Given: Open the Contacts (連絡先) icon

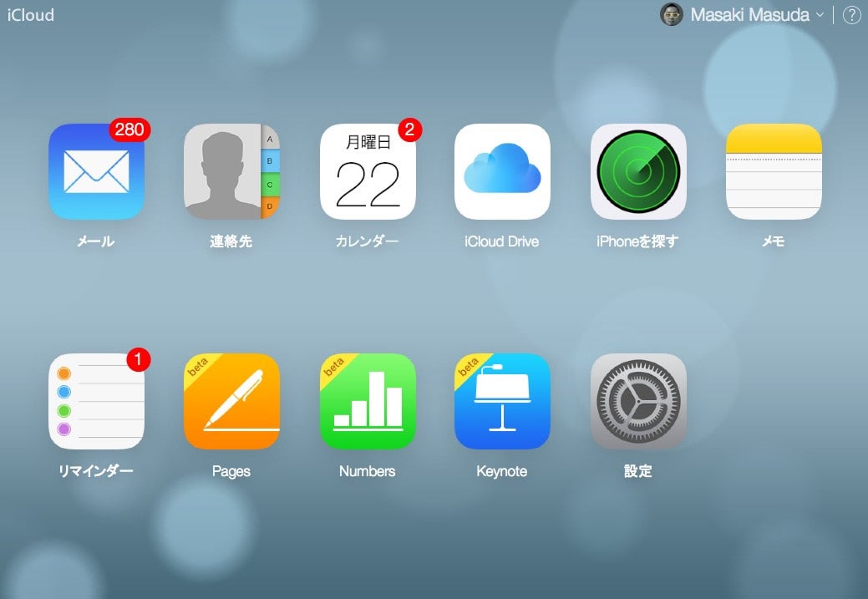Looking at the screenshot, I should pyautogui.click(x=231, y=171).
